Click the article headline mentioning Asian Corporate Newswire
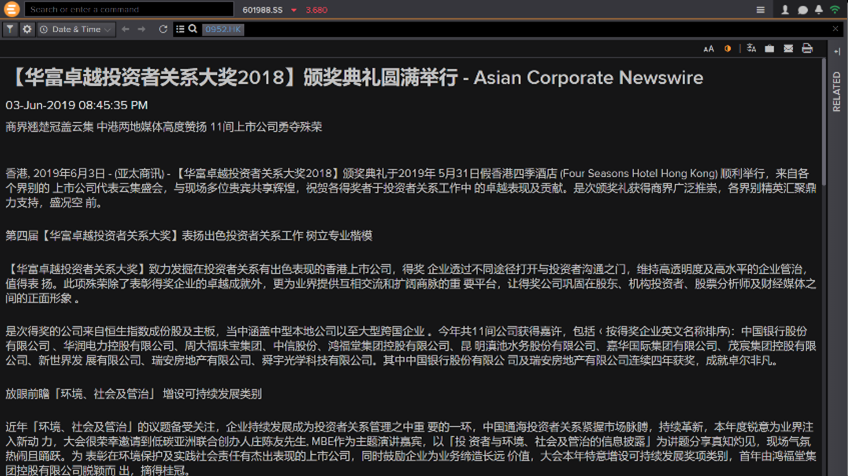The width and height of the screenshot is (848, 476). 355,77
